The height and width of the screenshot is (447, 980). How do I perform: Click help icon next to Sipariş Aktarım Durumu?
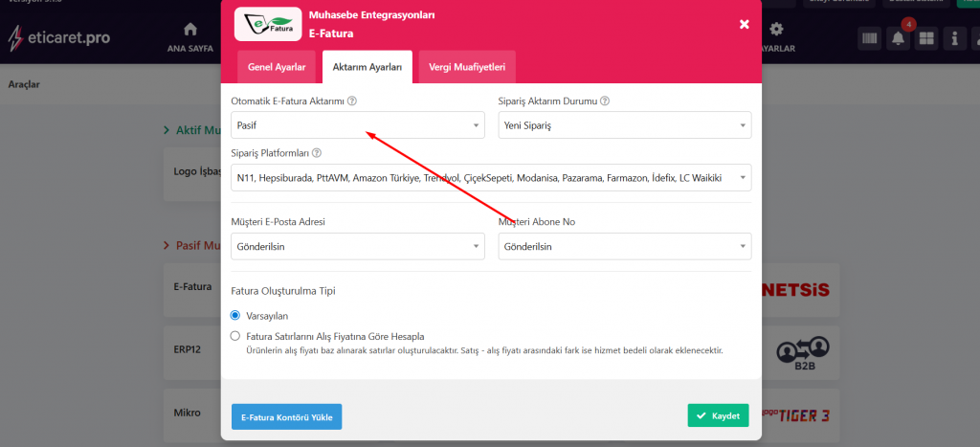[605, 101]
